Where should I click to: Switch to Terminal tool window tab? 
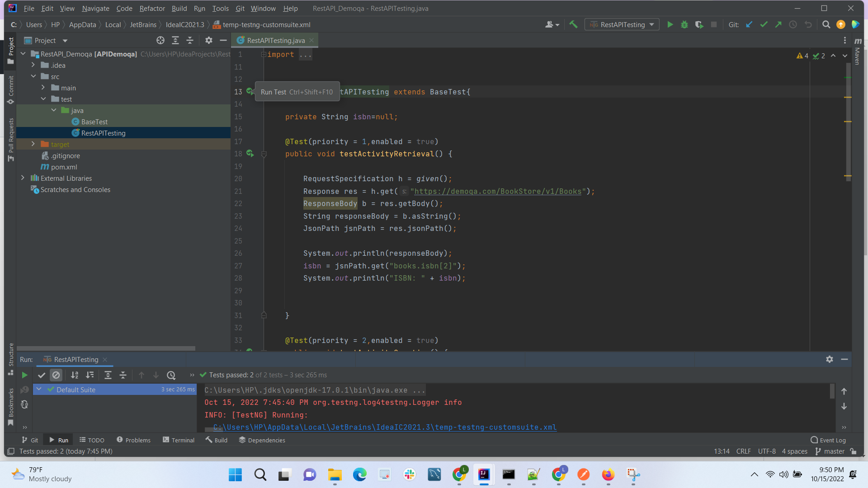click(179, 440)
